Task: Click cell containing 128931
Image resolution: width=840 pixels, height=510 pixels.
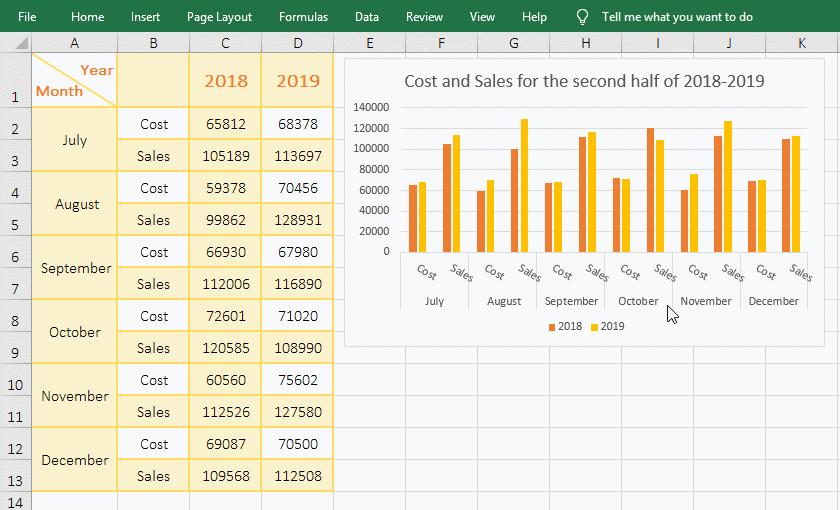Action: 297,220
